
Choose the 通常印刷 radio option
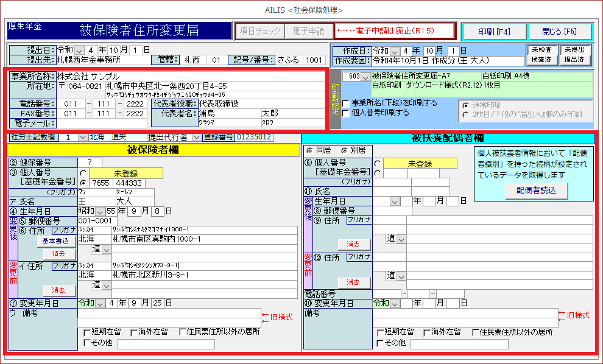coord(465,105)
